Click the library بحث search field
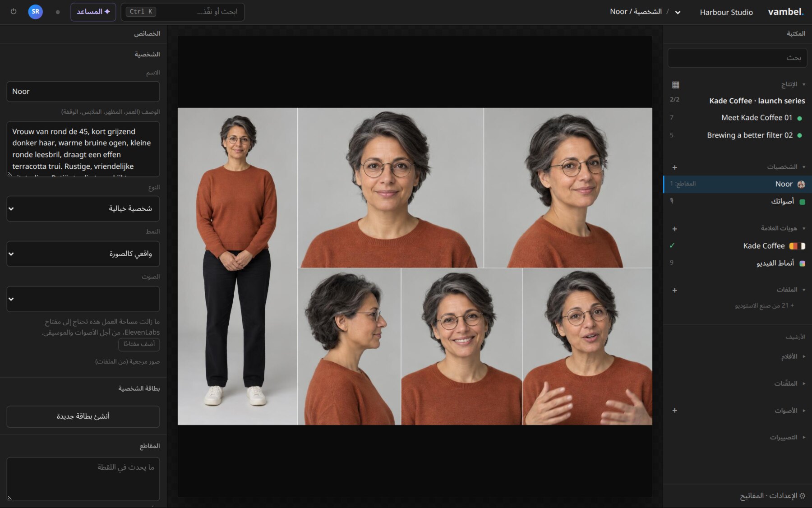 tap(737, 58)
